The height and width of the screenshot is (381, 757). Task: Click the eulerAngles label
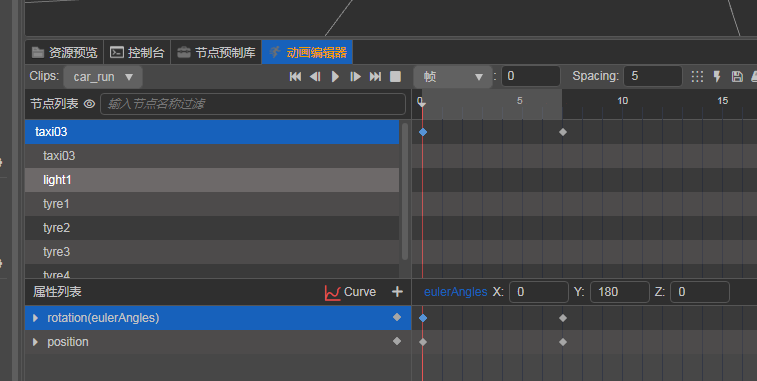coord(455,292)
